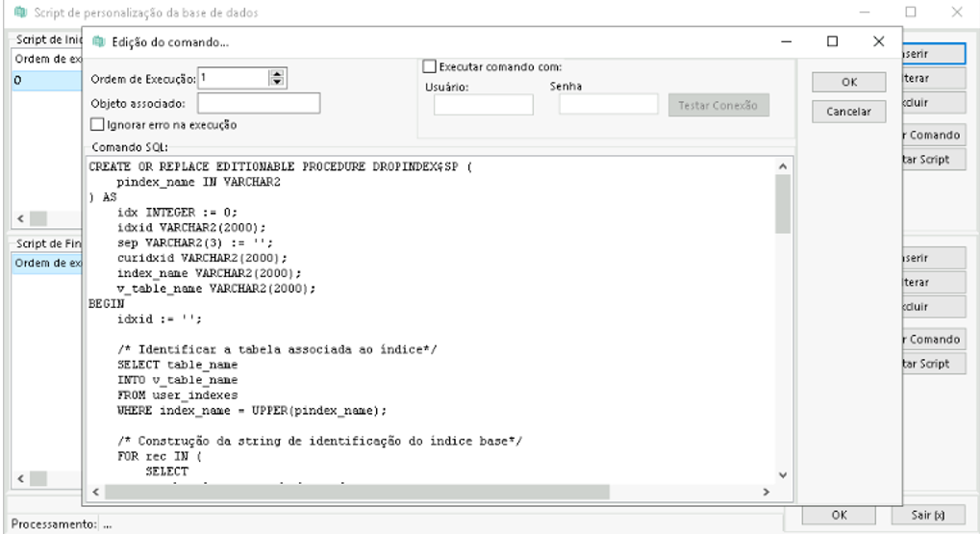Screen dimensions: 980x534
Task: Click the 'FROM user_indexes' line in the SQL
Action: [x=178, y=395]
